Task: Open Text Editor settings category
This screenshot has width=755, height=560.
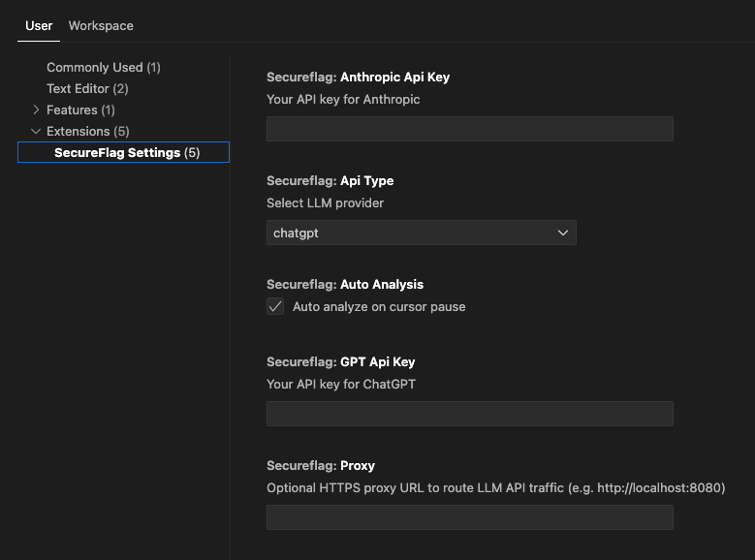Action: pos(87,88)
